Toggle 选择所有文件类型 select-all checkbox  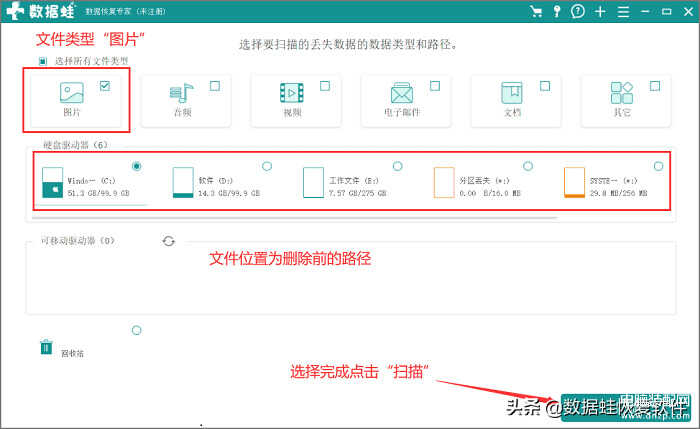43,61
